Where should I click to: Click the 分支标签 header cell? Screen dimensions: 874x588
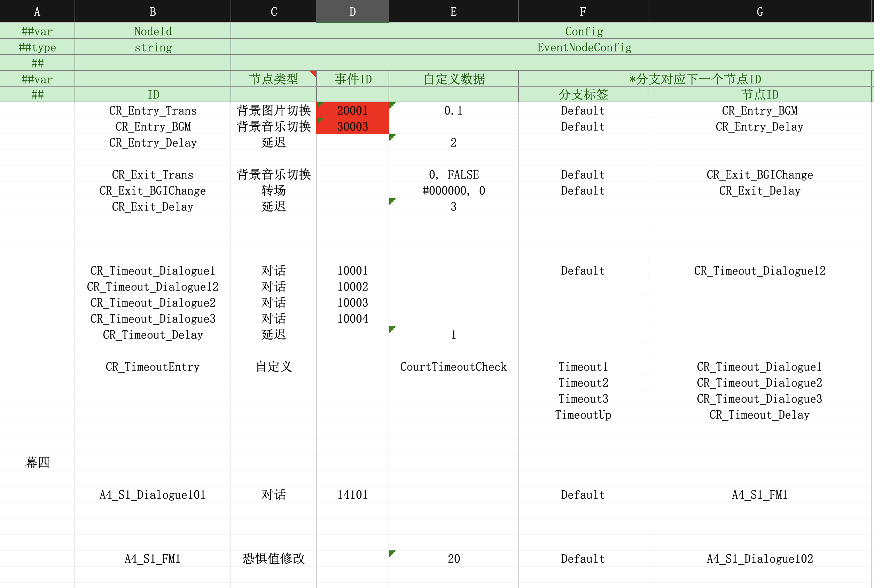coord(583,95)
